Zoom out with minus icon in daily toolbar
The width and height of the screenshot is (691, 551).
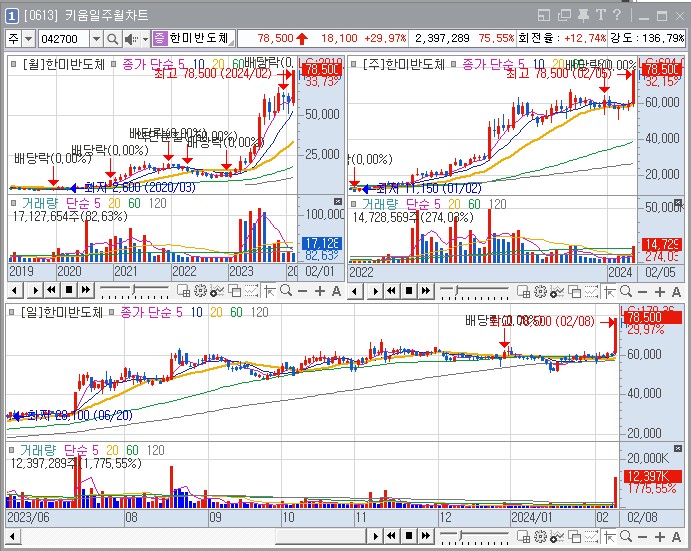pos(643,536)
